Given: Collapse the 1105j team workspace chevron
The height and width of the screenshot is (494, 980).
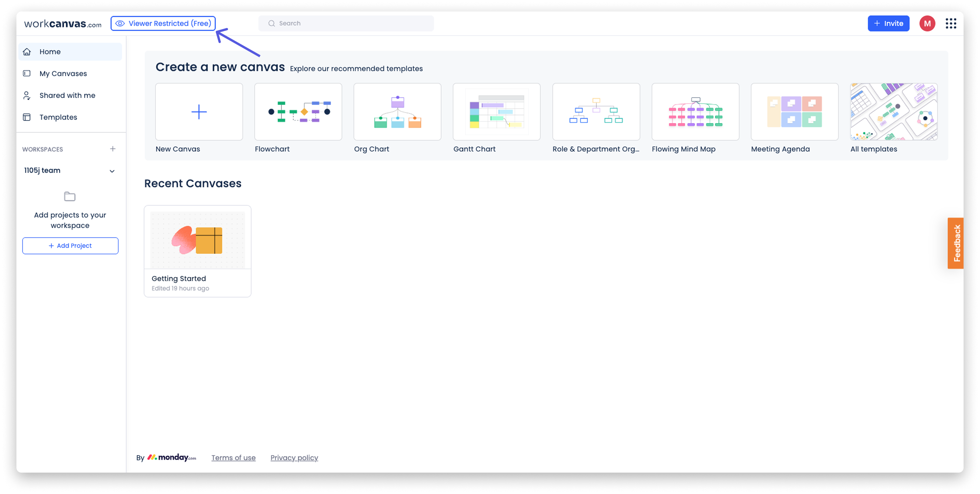Looking at the screenshot, I should (112, 171).
